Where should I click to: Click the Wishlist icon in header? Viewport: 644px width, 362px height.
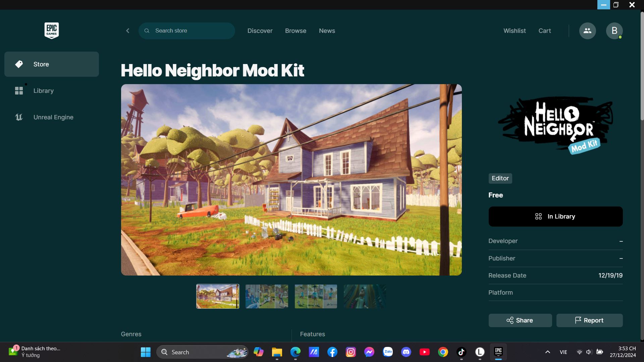click(515, 31)
